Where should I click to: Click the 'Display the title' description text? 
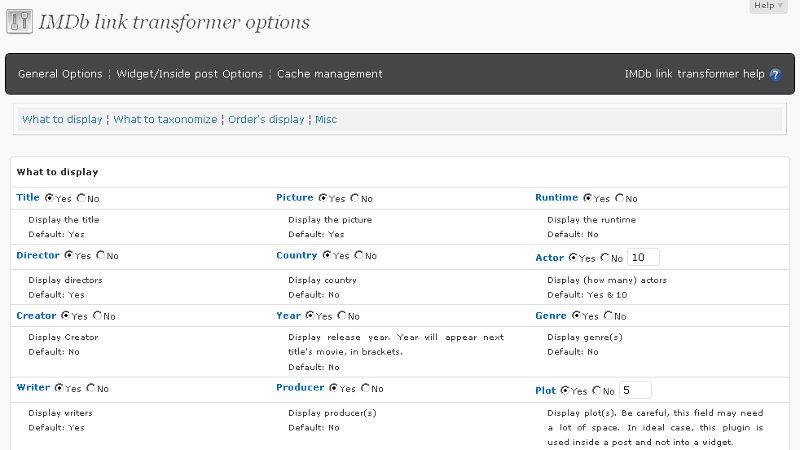pyautogui.click(x=64, y=220)
